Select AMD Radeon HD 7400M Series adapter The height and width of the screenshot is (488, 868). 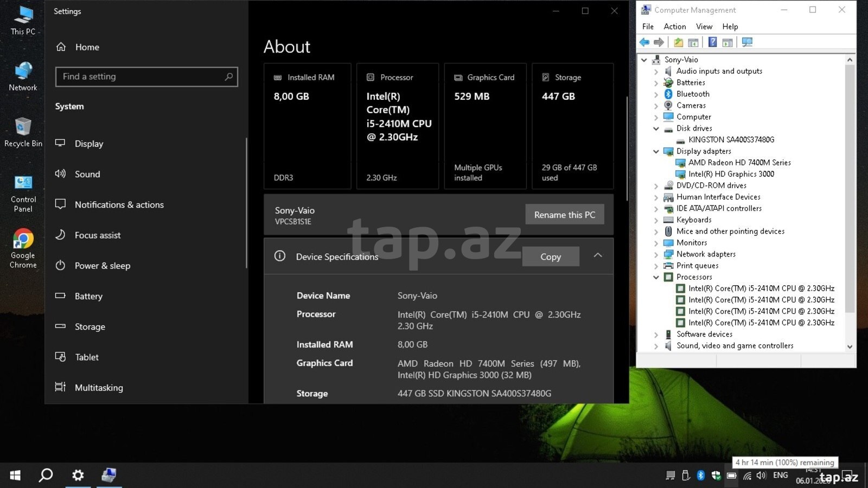click(739, 163)
